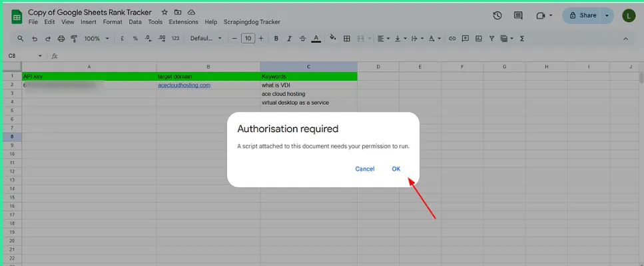The image size is (644, 266).
Task: Toggle bold formatting
Action: pyautogui.click(x=276, y=39)
